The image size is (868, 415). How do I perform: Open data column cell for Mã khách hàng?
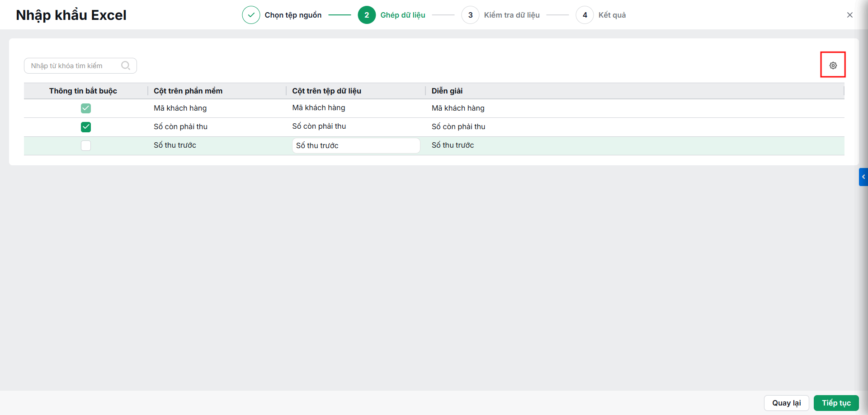356,108
